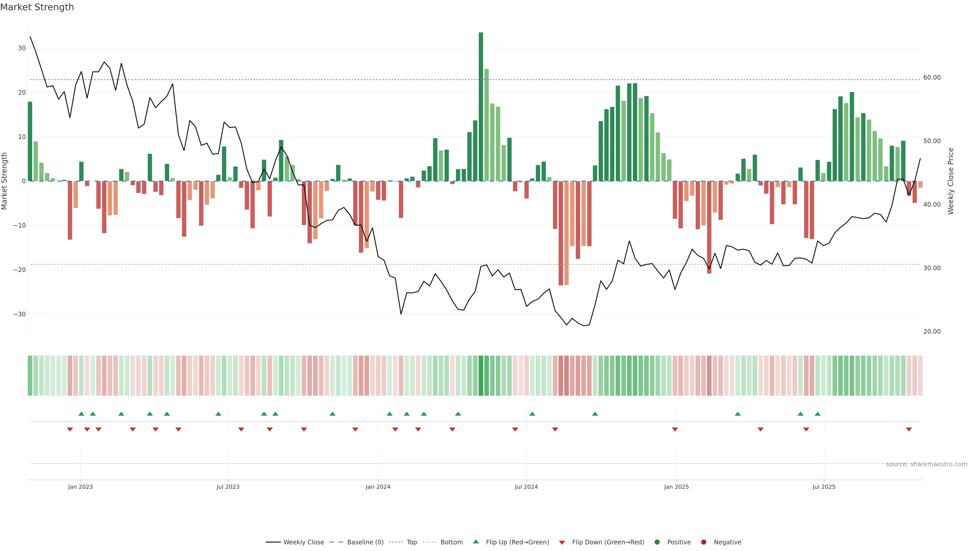Click the last green flip-up triangle before Jul 2025
Image resolution: width=980 pixels, height=551 pixels.
[817, 414]
